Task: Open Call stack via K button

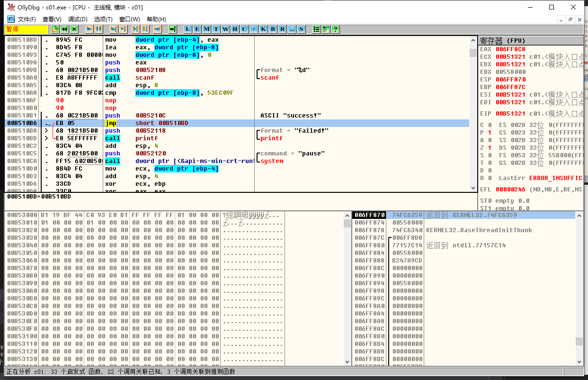Action: pyautogui.click(x=264, y=29)
